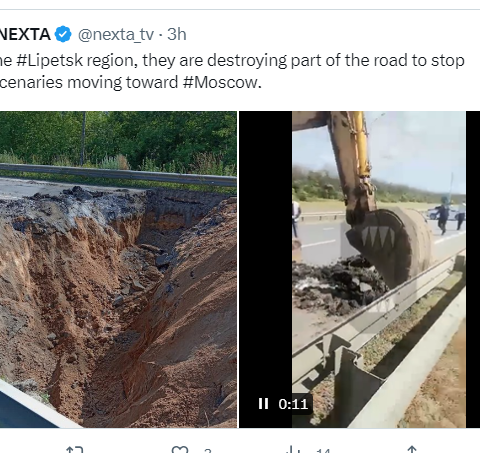This screenshot has width=480, height=453.
Task: Click the retweet icon below the tweet
Action: (75, 449)
